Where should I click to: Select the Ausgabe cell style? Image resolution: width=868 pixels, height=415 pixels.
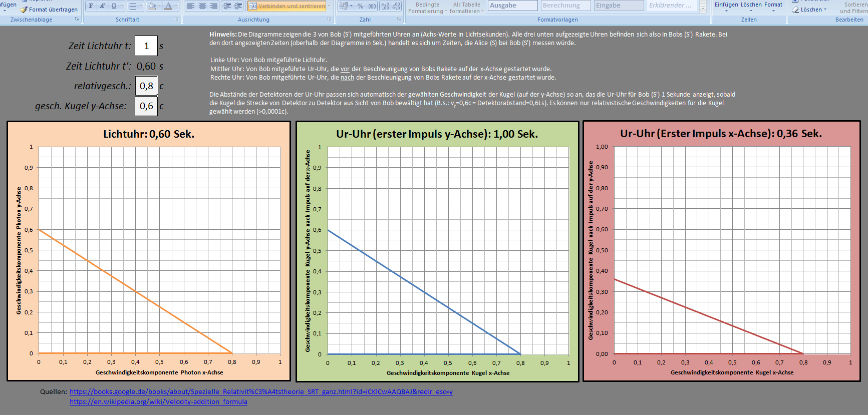[513, 6]
